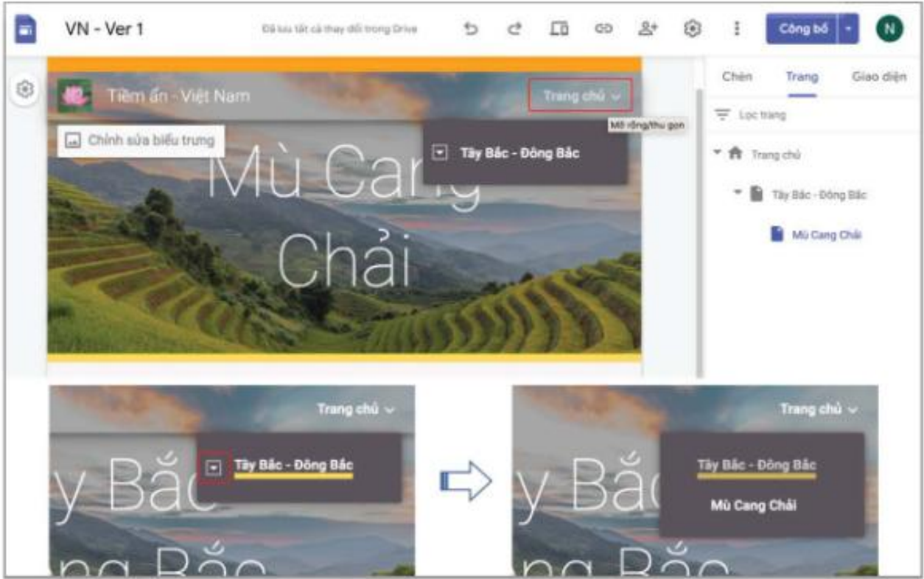This screenshot has height=579, width=924.
Task: Click the blue page icon beside Mù Cang Chải
Action: pyautogui.click(x=777, y=234)
